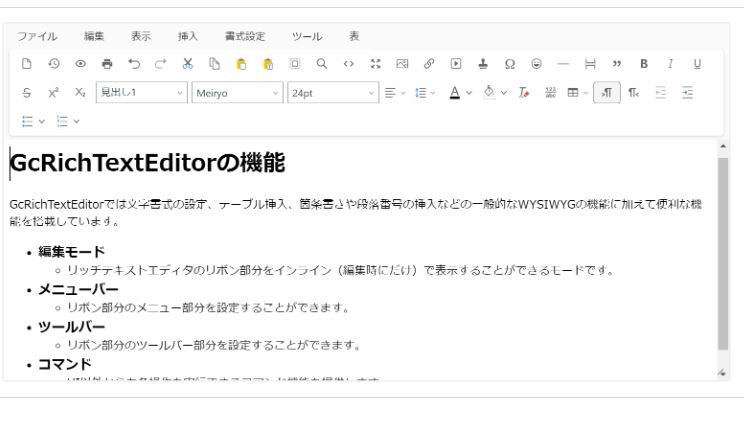This screenshot has width=744, height=423.
Task: Enter fullscreen mode via expand icon
Action: click(375, 64)
